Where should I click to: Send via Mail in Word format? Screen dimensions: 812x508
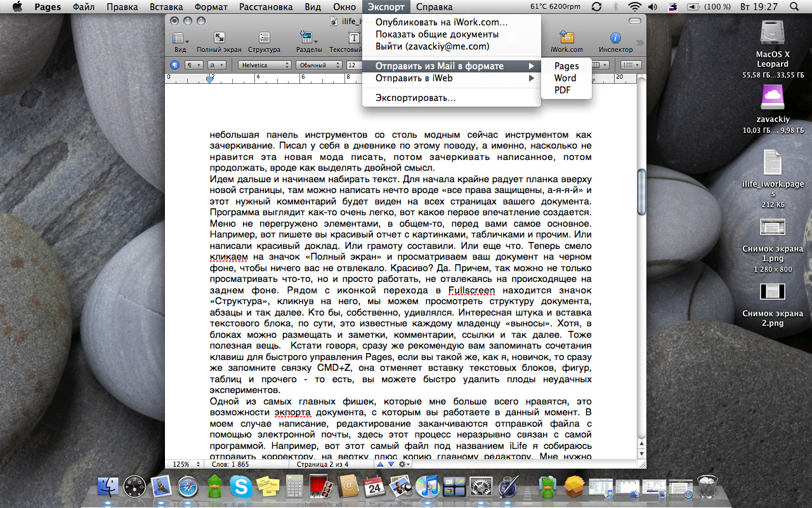click(566, 78)
